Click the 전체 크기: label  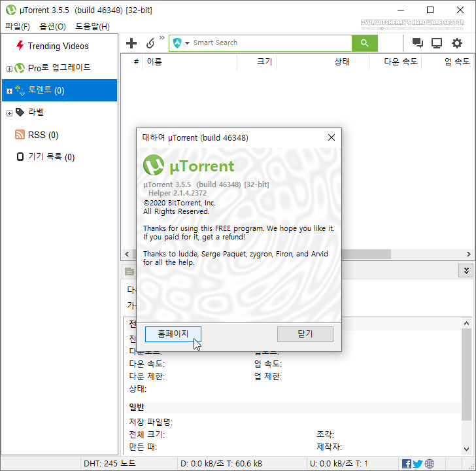147,434
